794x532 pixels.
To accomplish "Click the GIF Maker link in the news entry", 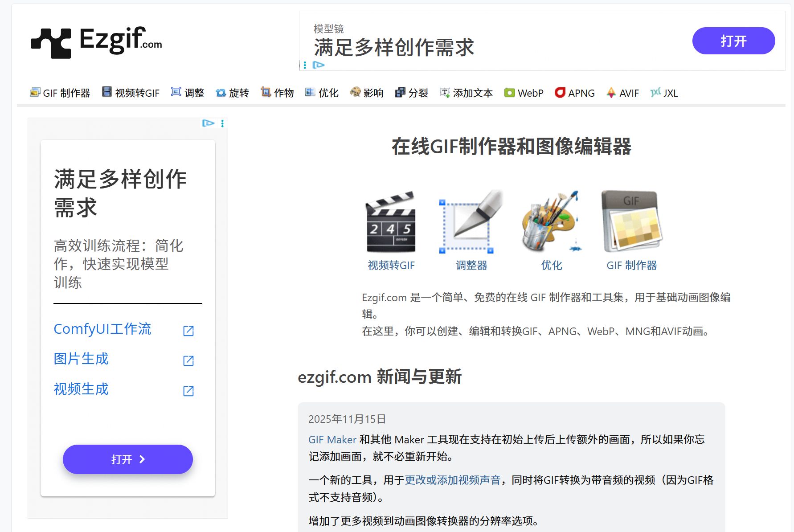I will (332, 440).
